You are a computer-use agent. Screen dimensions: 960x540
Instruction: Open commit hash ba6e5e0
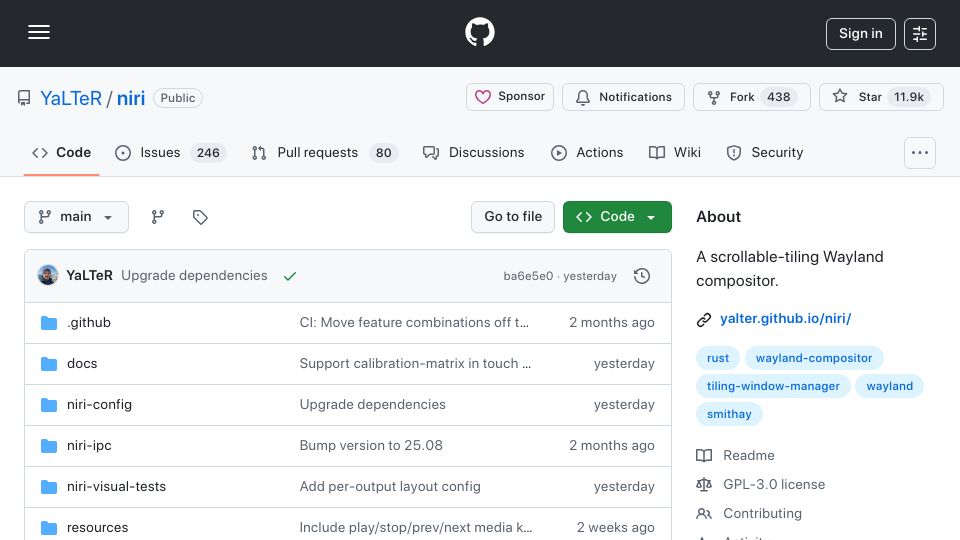(x=528, y=276)
